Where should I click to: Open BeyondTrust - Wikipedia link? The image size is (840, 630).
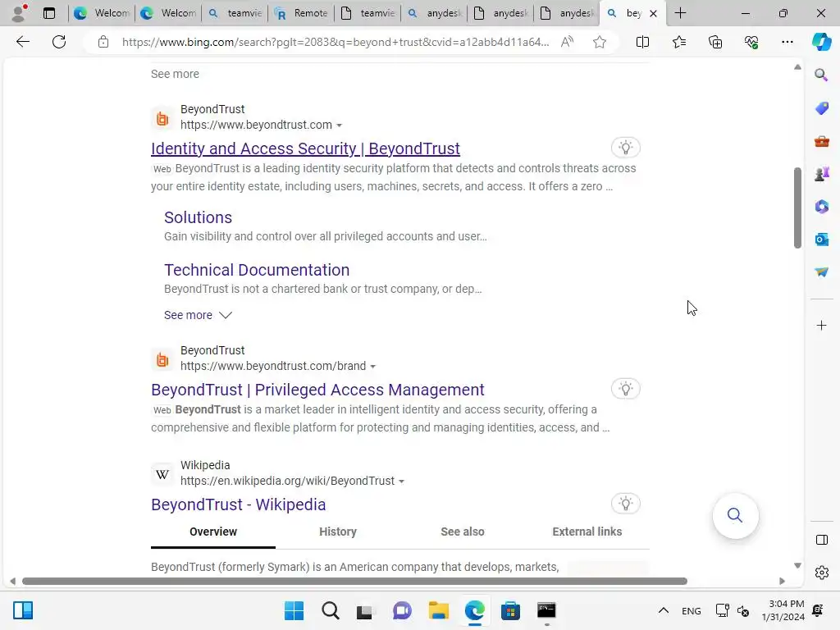[x=239, y=504]
